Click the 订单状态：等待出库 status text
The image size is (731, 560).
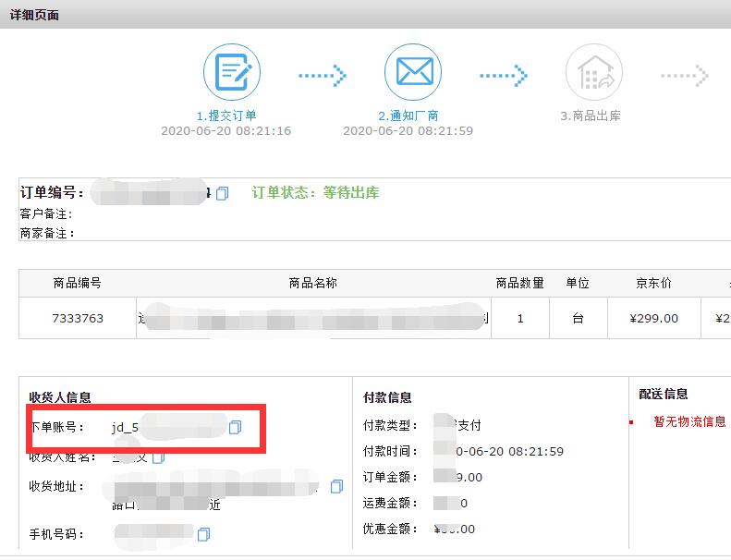(316, 192)
